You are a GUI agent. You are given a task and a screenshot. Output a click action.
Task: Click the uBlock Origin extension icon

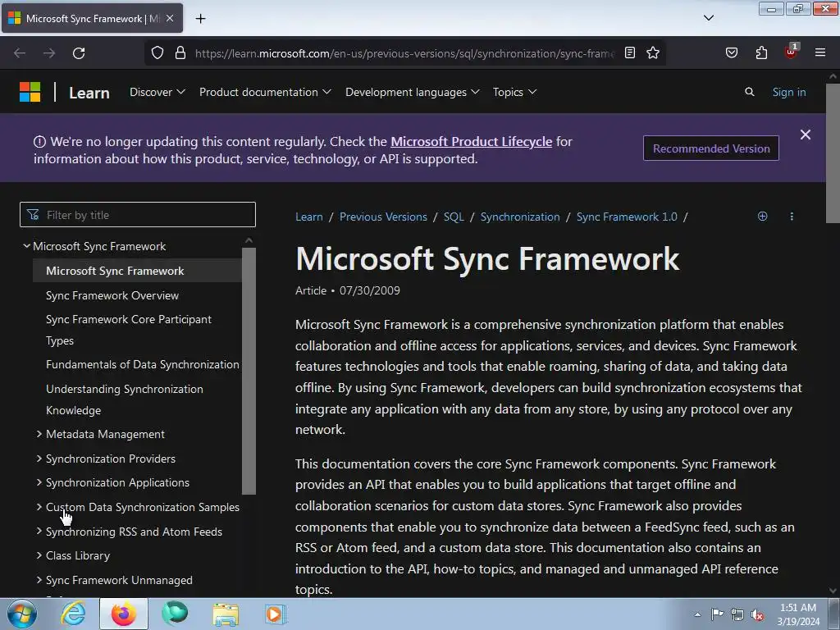pyautogui.click(x=791, y=52)
